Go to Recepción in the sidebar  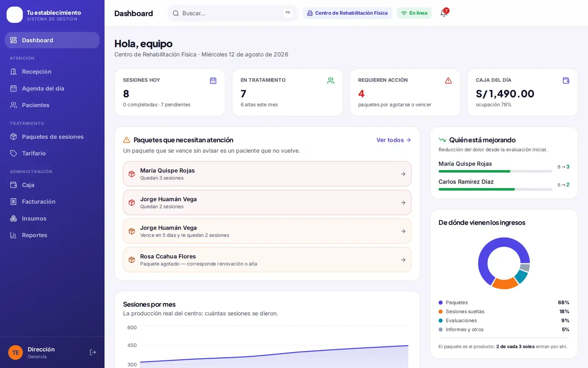(52, 72)
